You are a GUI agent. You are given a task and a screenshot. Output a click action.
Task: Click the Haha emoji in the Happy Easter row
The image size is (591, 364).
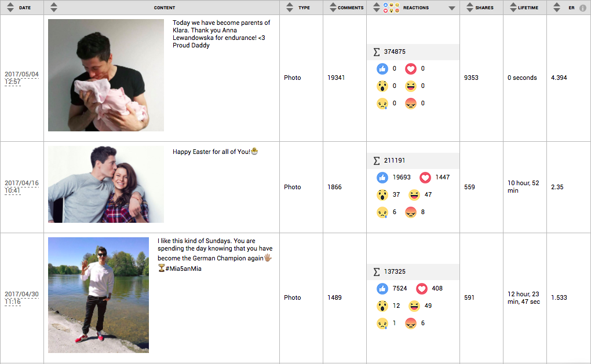[414, 195]
